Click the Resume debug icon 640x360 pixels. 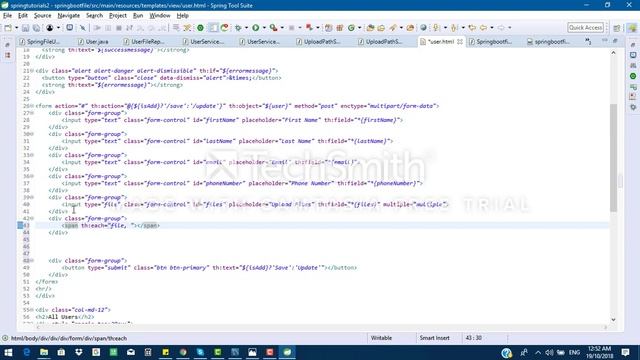pos(97,28)
